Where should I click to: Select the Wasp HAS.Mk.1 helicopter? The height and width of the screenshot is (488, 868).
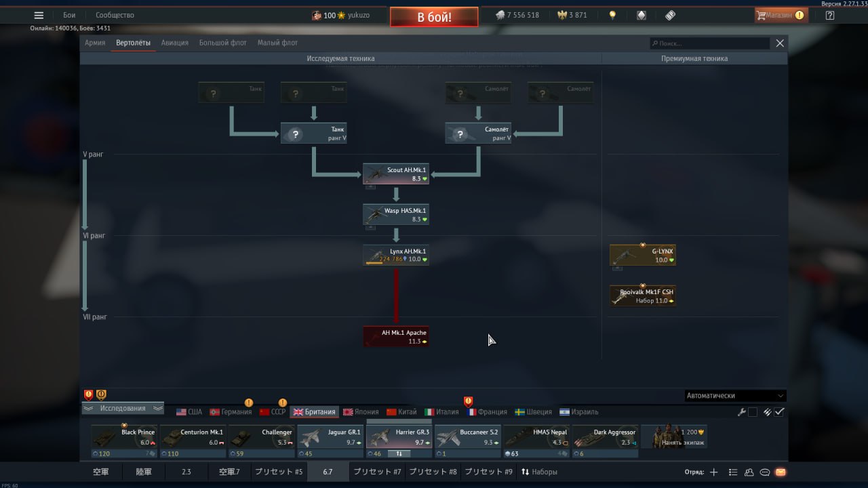pos(396,214)
